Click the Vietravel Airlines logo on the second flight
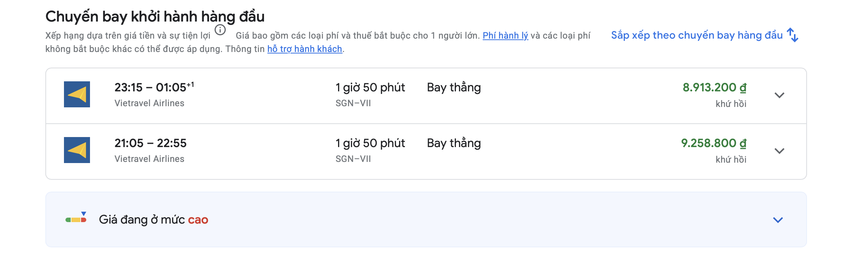This screenshot has height=257, width=868. 77,150
